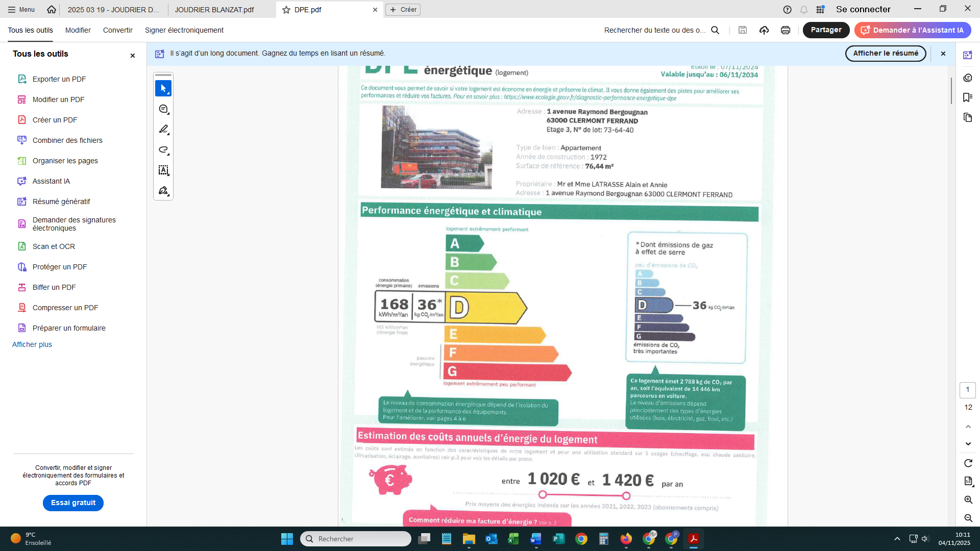The image size is (980, 551).
Task: Show hidden system tray icons chevron
Action: [897, 539]
